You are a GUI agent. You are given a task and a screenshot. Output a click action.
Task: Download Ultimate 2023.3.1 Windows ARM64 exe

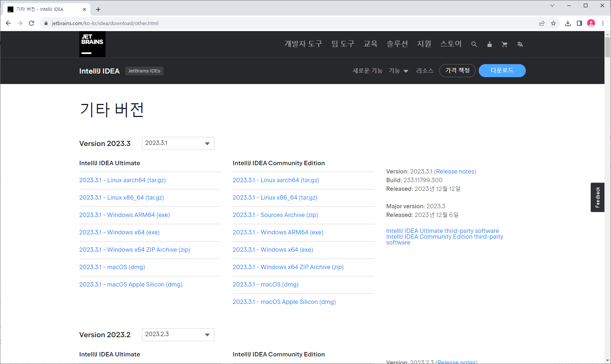coord(125,215)
